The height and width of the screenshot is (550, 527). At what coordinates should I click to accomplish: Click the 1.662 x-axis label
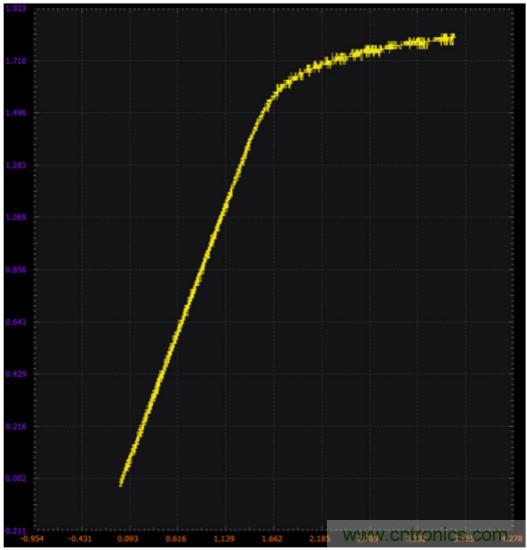(x=272, y=538)
